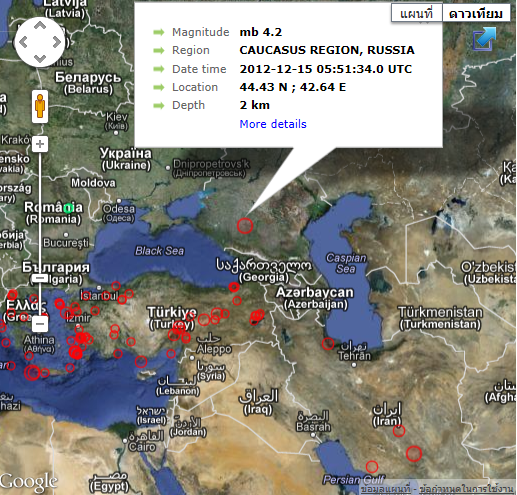Image resolution: width=517 pixels, height=495 pixels.
Task: Pan the map up with arrow control
Action: coord(40,26)
